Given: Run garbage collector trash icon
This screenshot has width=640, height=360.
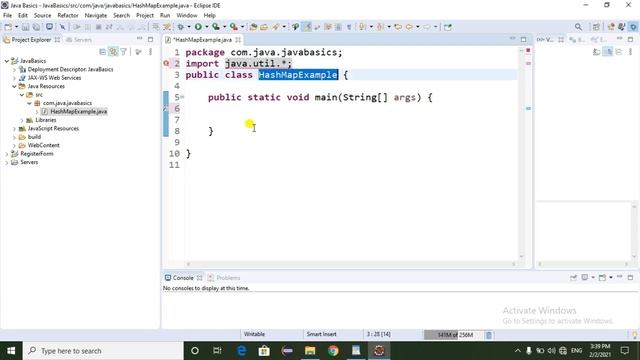Looking at the screenshot, I should click(x=489, y=335).
